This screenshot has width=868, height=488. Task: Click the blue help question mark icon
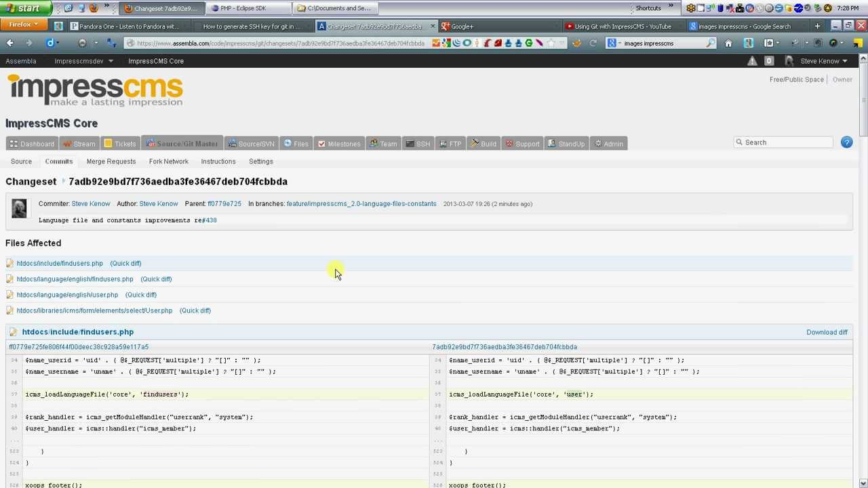click(846, 142)
